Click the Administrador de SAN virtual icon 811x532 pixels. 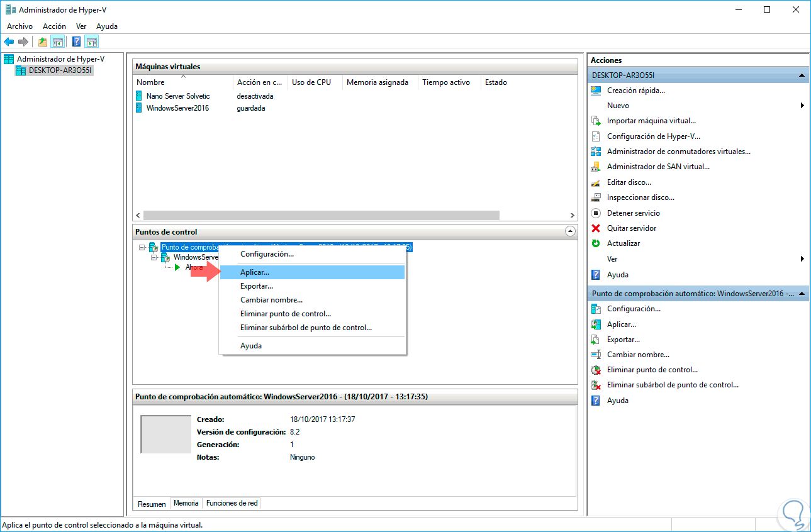click(596, 167)
